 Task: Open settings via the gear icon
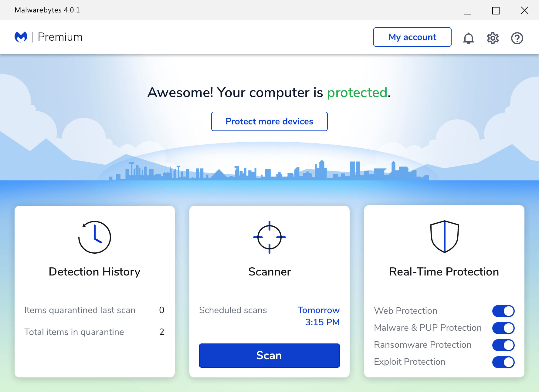(493, 38)
